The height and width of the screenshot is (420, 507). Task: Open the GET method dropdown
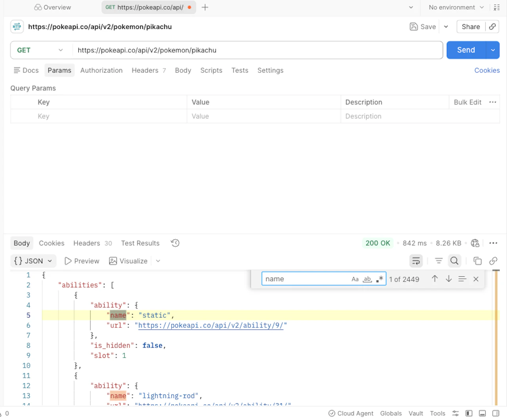[40, 50]
